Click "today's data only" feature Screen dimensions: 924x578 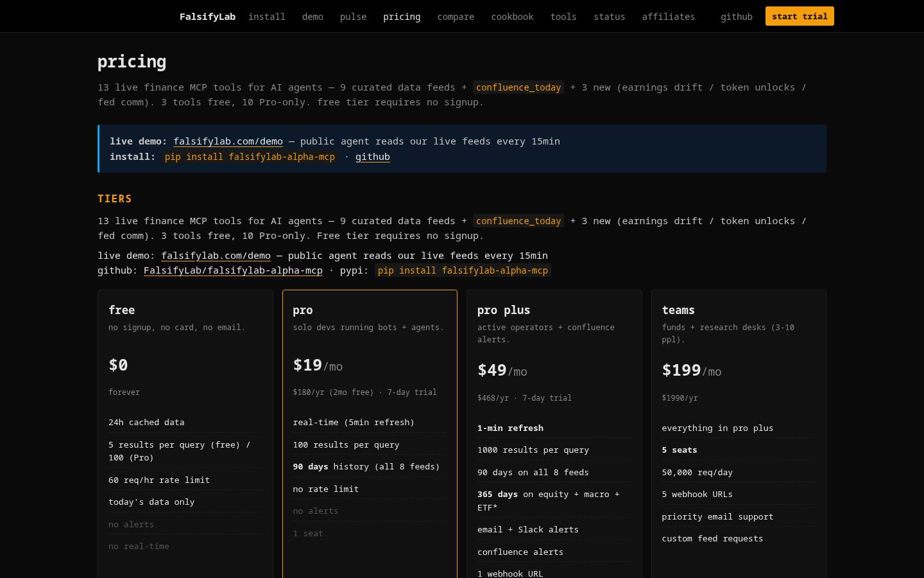coord(151,502)
